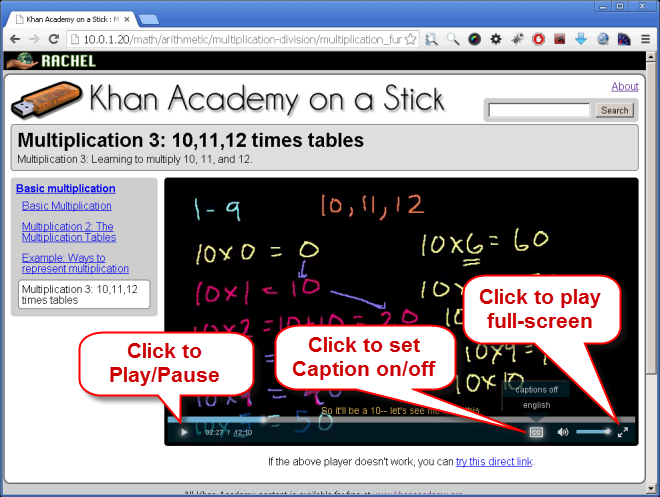Bookmark page using the star icon
This screenshot has height=497, width=660.
click(x=410, y=39)
